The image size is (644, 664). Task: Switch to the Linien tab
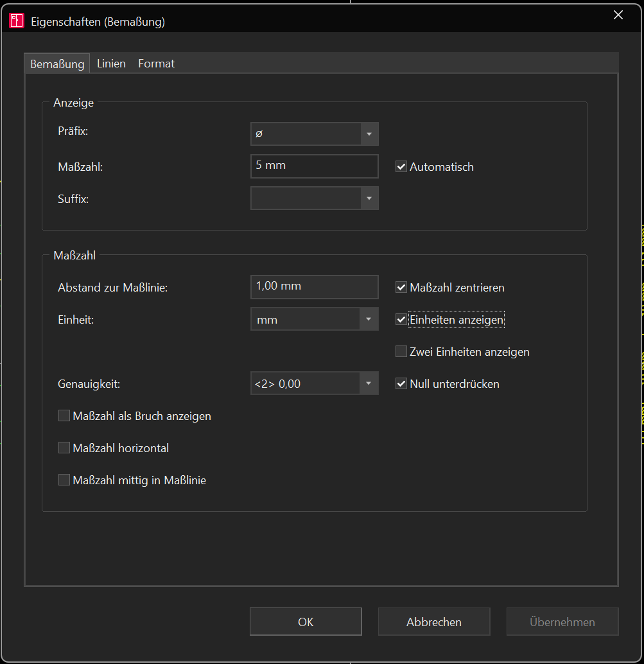(111, 64)
